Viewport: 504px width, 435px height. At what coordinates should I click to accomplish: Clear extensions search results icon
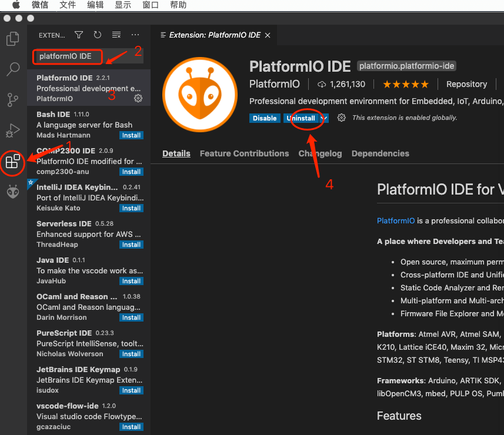116,35
